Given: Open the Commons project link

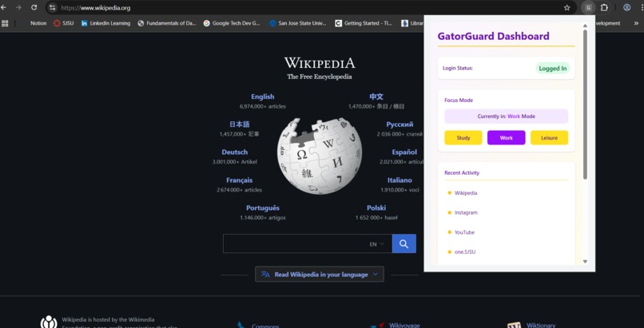Looking at the screenshot, I should (265, 326).
